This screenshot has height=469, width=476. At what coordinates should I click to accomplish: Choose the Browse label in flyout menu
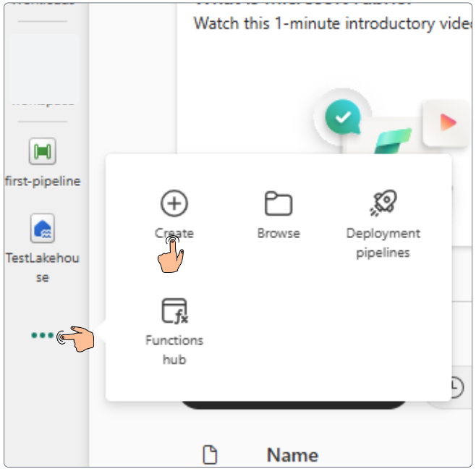pos(278,234)
